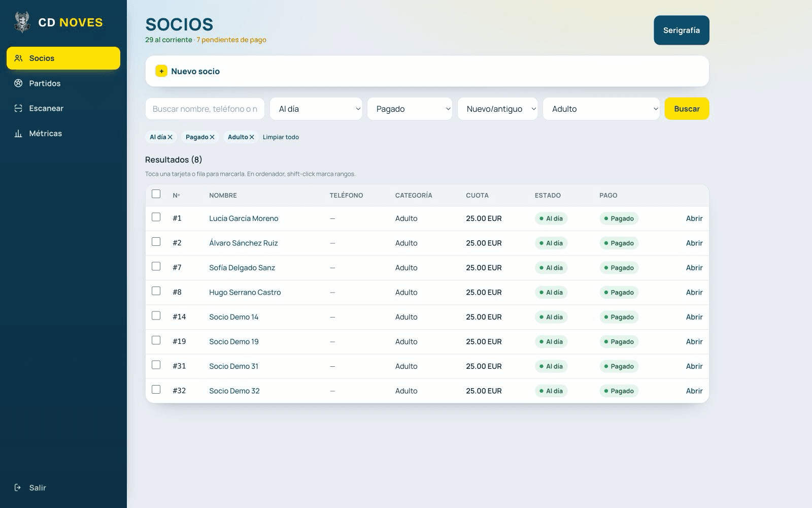Viewport: 812px width, 508px height.
Task: Click the Socios people icon in sidebar
Action: [x=18, y=58]
